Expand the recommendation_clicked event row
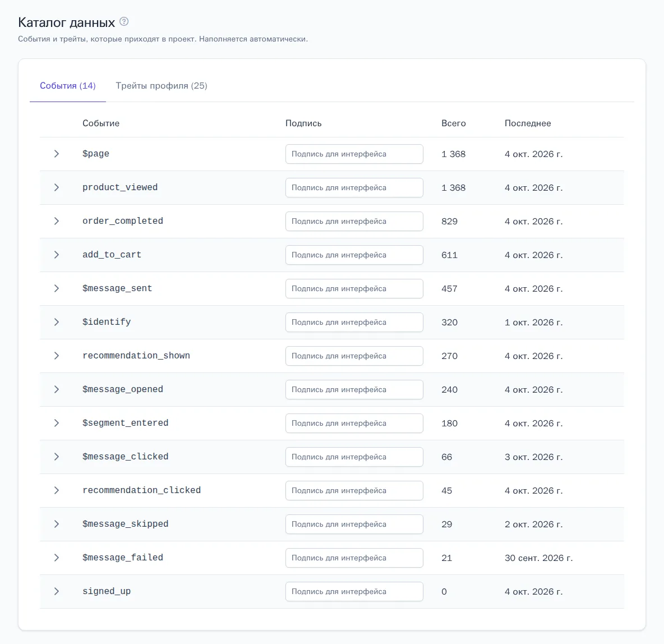 pos(56,490)
